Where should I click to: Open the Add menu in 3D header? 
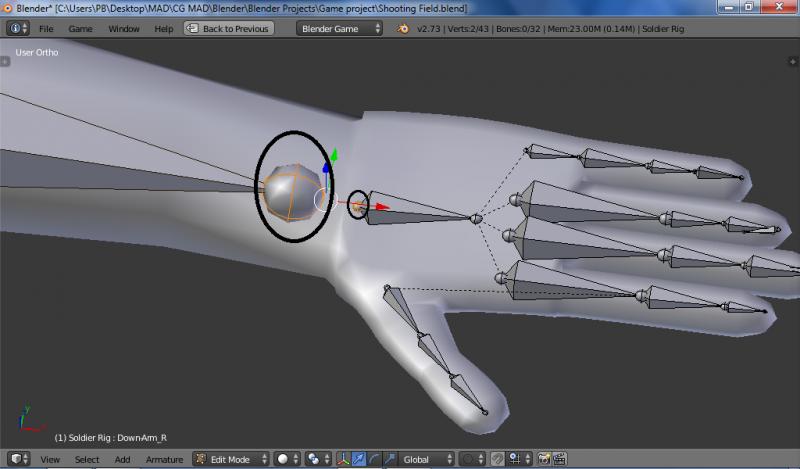tap(122, 459)
